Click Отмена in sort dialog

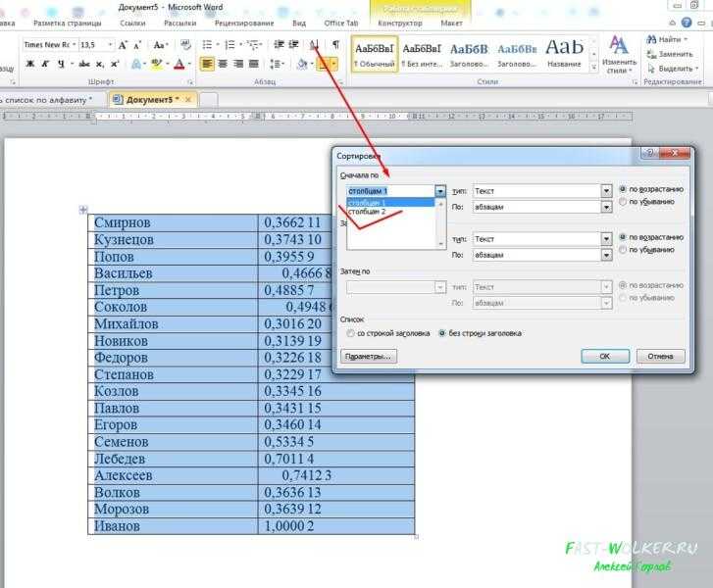(x=660, y=357)
